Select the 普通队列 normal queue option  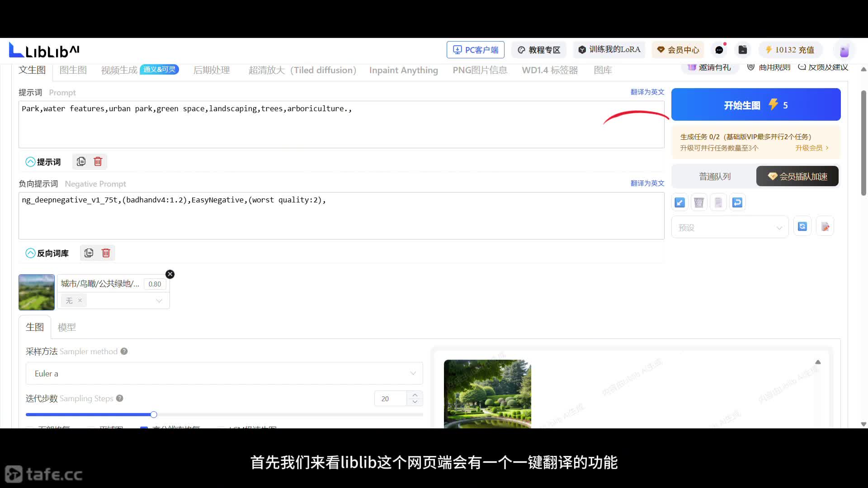pos(714,176)
